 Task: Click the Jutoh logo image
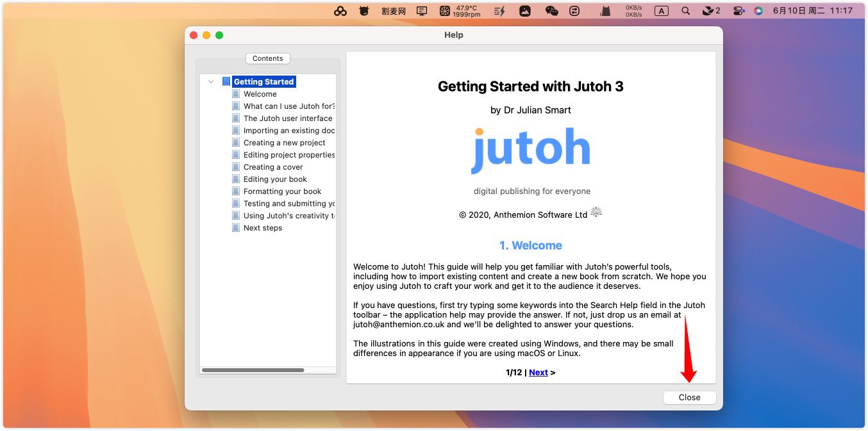(x=530, y=151)
